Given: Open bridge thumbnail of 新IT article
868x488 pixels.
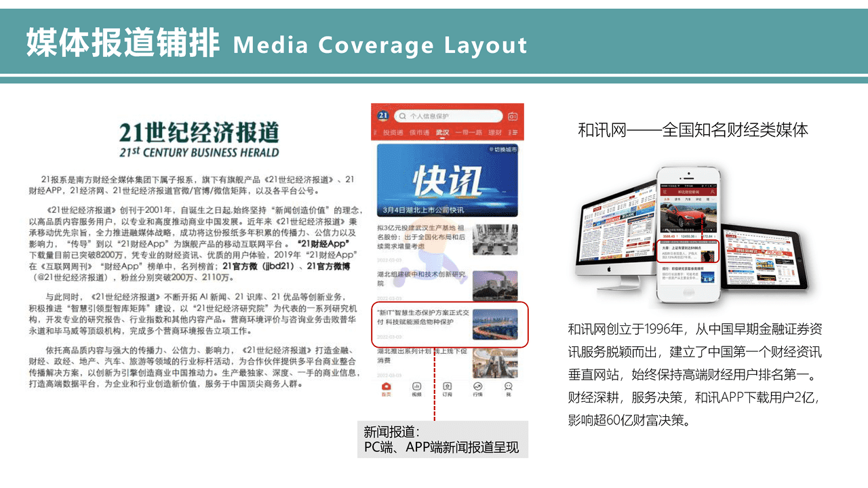Looking at the screenshot, I should [495, 324].
